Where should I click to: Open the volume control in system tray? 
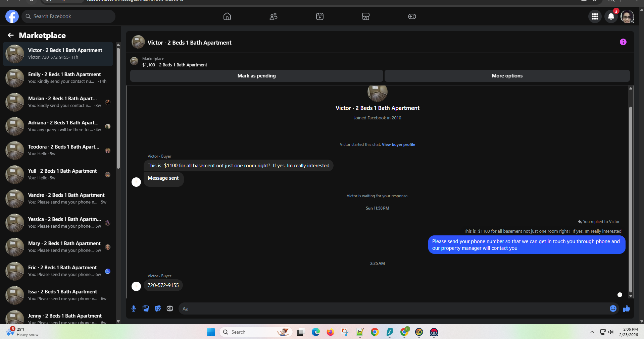pyautogui.click(x=611, y=332)
